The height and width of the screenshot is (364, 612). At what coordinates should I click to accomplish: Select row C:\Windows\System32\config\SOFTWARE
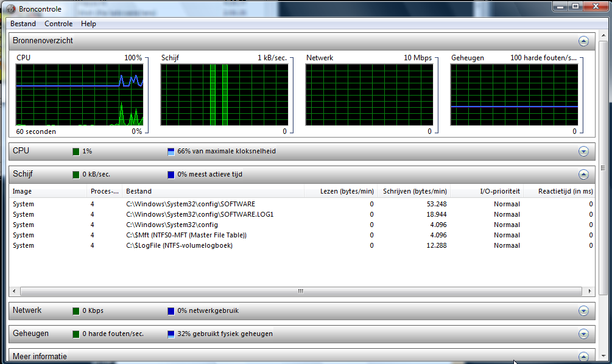302,204
